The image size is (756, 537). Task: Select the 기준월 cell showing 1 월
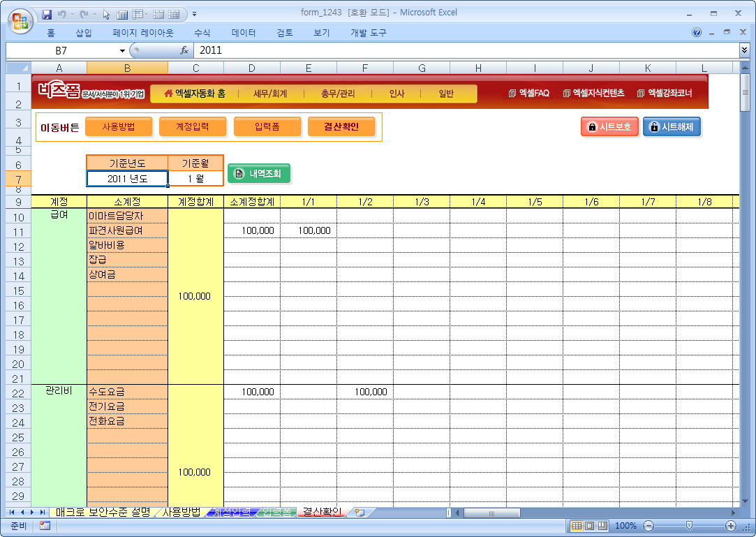tap(195, 179)
